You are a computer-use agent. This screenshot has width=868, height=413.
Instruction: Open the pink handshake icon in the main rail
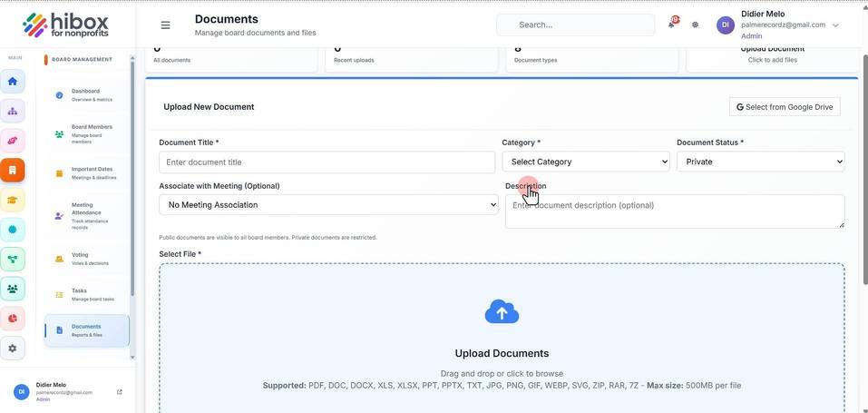12,141
